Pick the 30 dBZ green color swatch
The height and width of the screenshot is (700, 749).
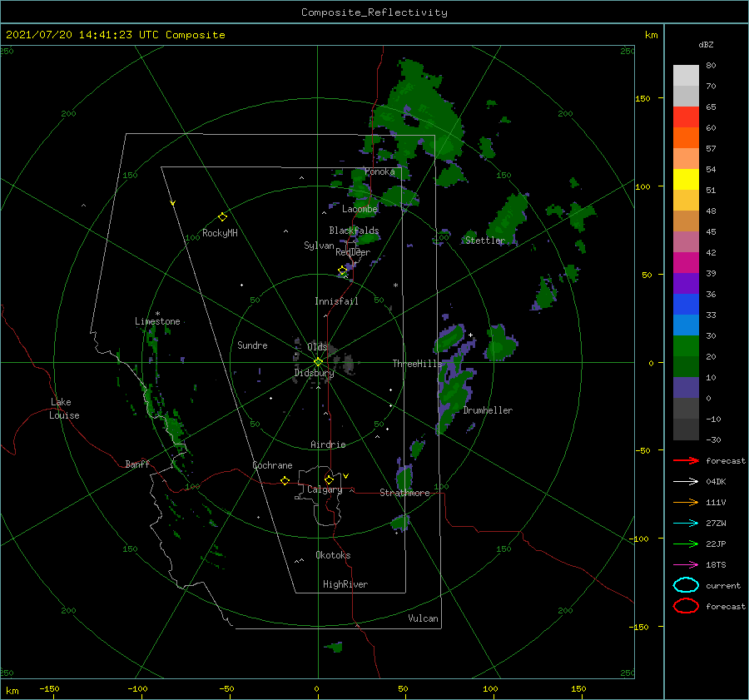(686, 346)
